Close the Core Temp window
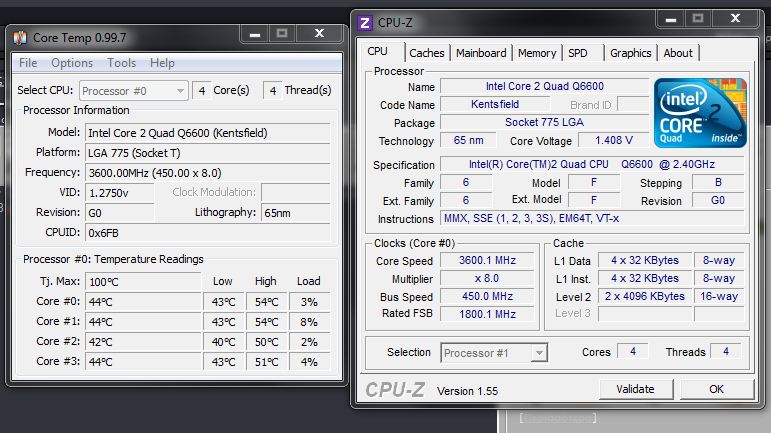The height and width of the screenshot is (433, 771). click(319, 33)
